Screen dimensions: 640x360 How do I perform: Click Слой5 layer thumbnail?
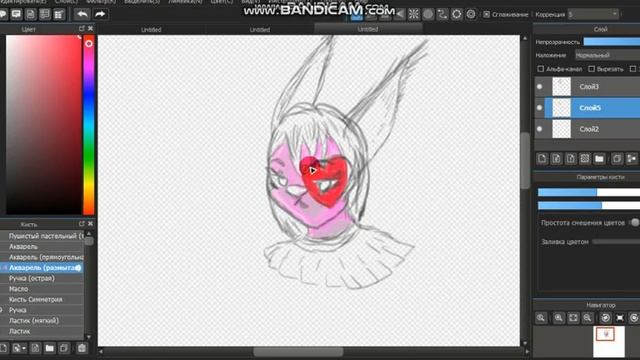click(561, 108)
